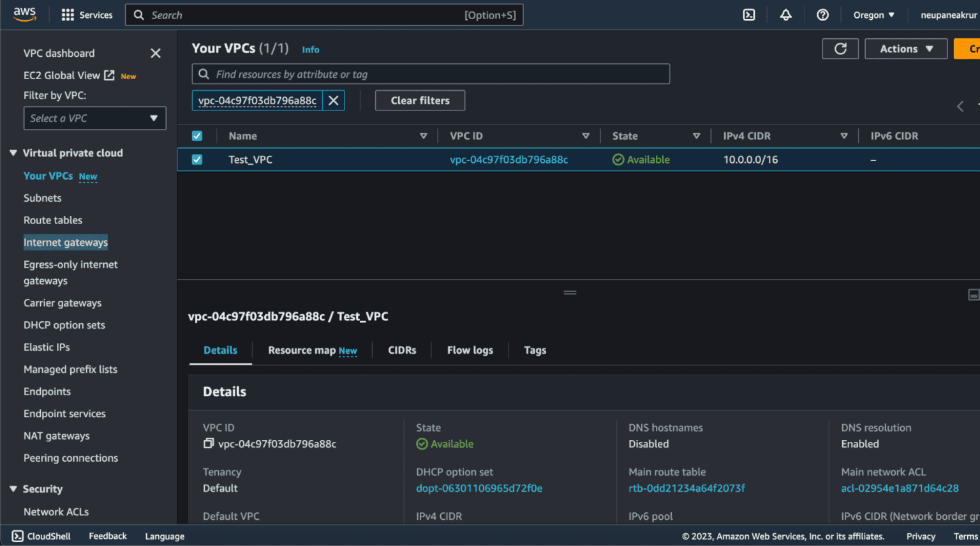Open the Select a VPC filter dropdown
Screen dimensions: 980x546
point(94,118)
